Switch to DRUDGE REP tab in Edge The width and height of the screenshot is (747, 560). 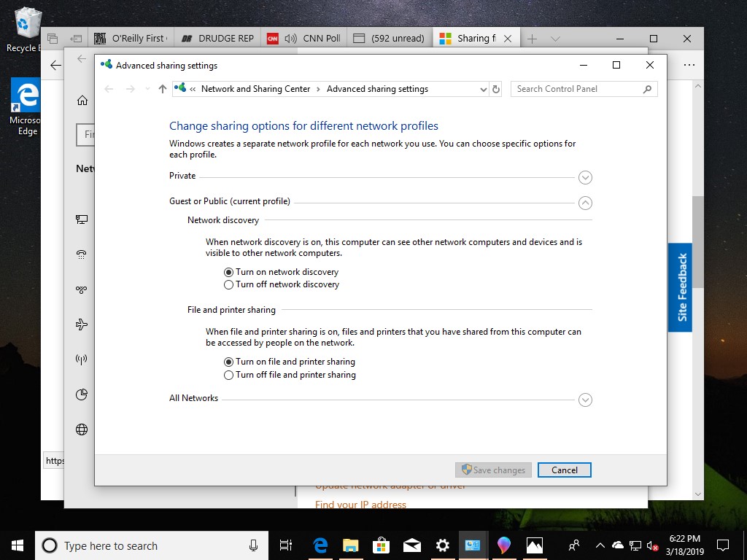point(217,39)
